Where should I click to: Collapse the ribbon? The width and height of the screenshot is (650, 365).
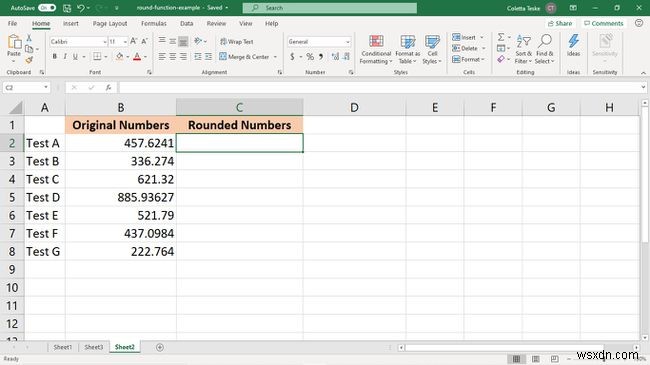pyautogui.click(x=643, y=73)
